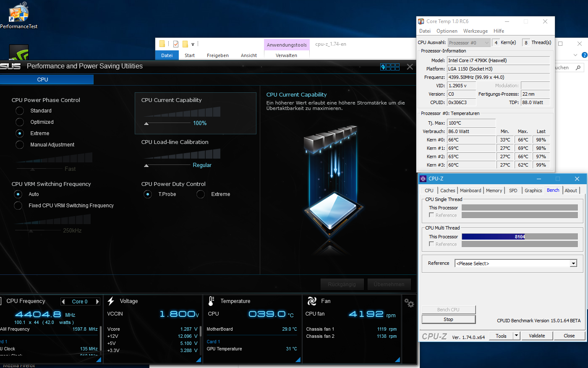Expand the Fan panel corner triangle

[397, 360]
